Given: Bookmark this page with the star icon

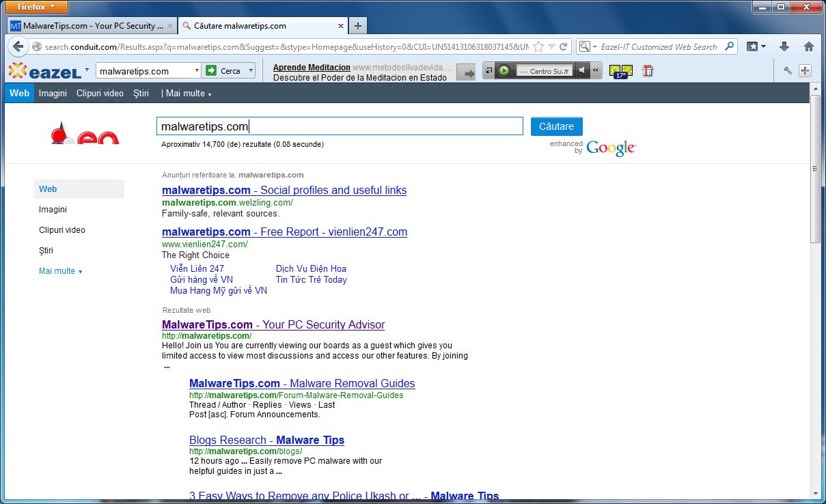Looking at the screenshot, I should click(x=538, y=47).
